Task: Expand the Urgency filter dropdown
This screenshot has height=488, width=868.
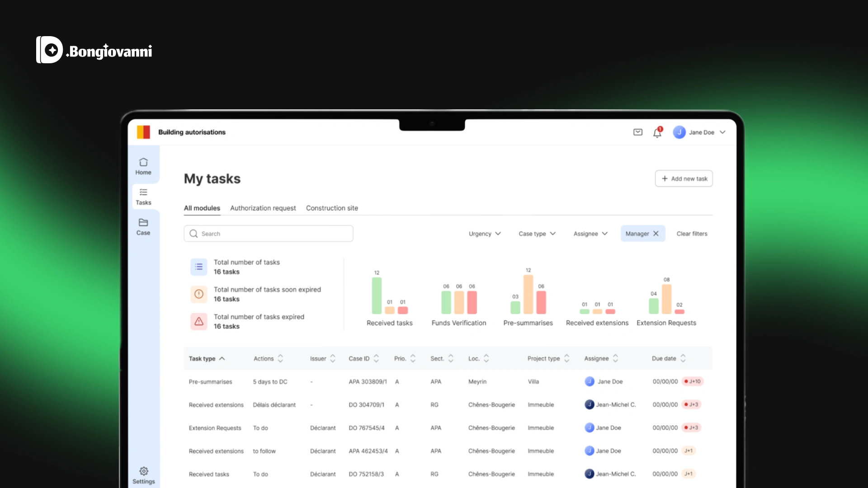Action: [x=485, y=234]
